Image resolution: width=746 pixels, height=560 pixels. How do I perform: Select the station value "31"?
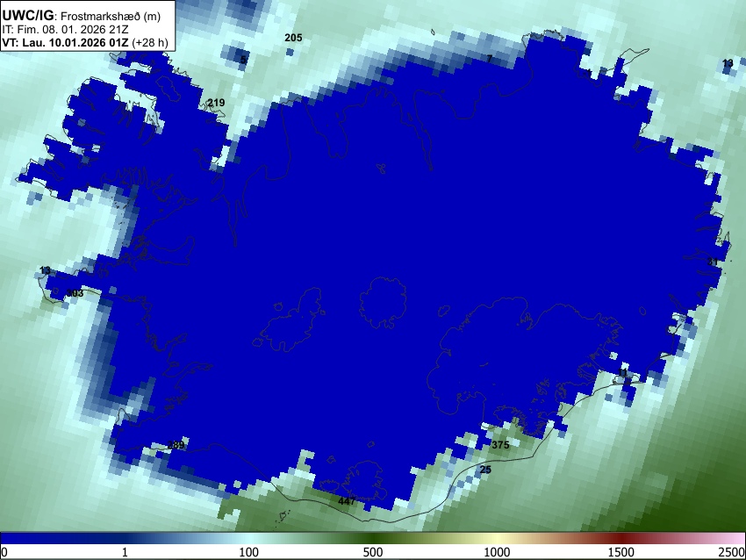click(x=713, y=262)
